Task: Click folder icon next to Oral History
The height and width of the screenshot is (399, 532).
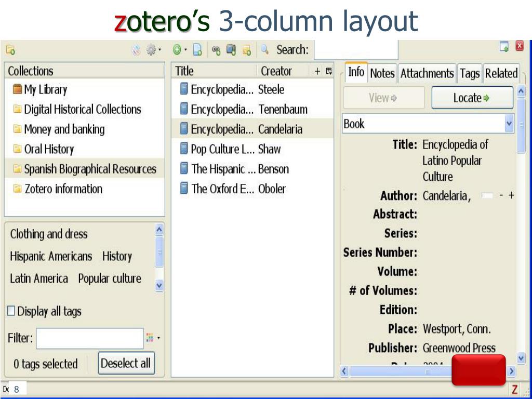Action: pyautogui.click(x=17, y=149)
